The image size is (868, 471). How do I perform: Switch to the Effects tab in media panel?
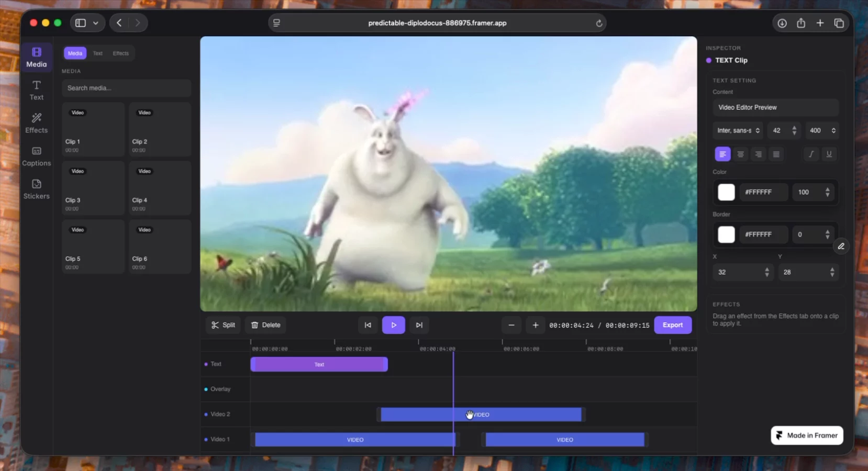click(x=121, y=53)
